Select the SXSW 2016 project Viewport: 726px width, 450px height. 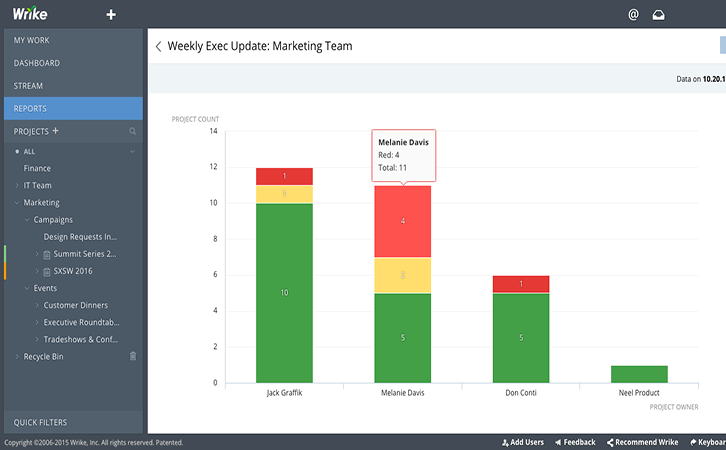74,271
